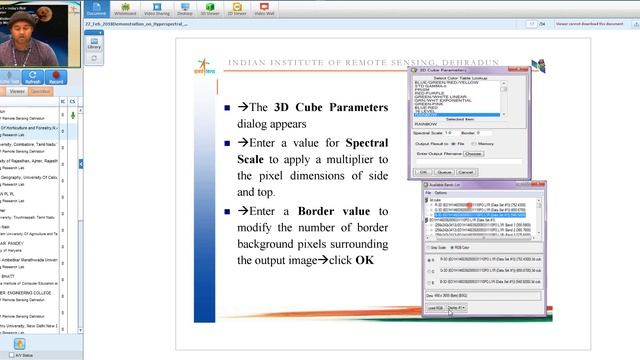This screenshot has height=360, width=640.
Task: Click the button left of Refresh
Action: click(x=9, y=77)
